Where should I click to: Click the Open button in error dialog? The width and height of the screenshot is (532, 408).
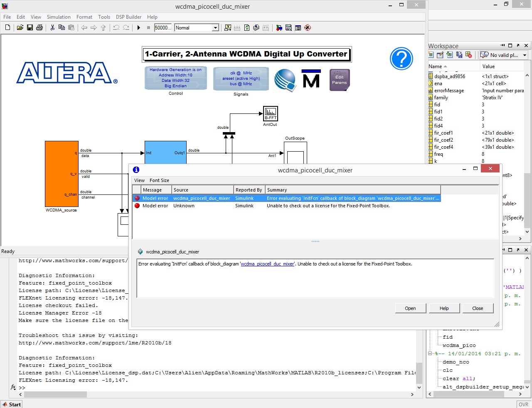pyautogui.click(x=410, y=308)
